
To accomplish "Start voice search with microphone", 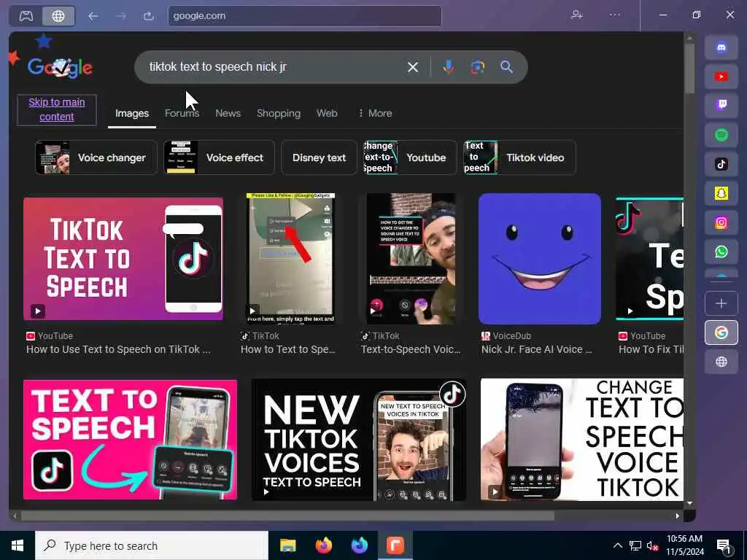I will pyautogui.click(x=448, y=67).
